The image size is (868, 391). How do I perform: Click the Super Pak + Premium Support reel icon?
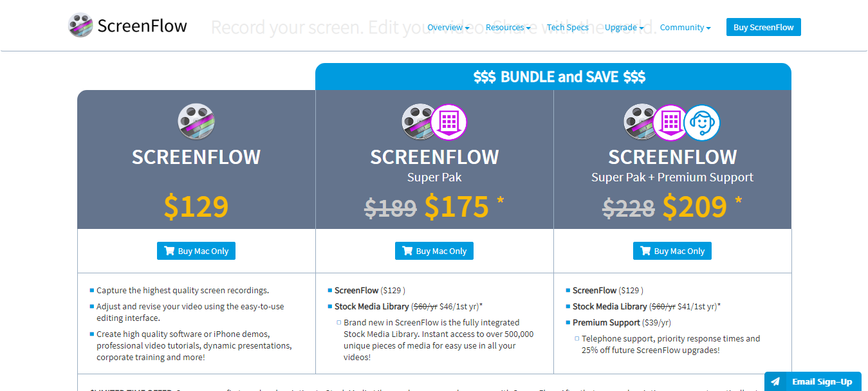640,122
